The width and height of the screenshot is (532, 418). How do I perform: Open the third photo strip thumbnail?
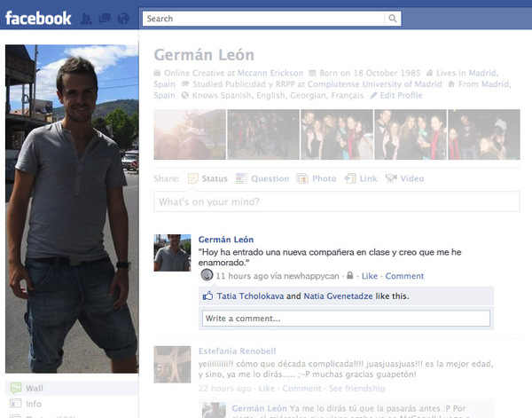(x=337, y=135)
